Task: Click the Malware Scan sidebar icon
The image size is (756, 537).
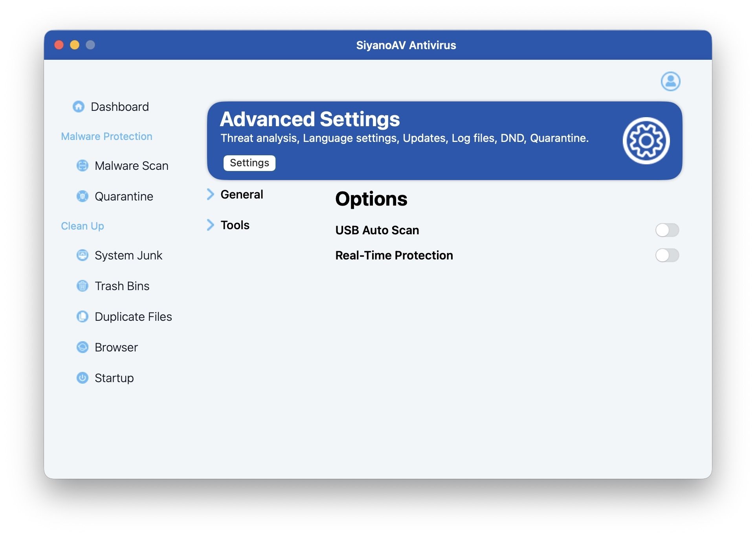Action: (x=82, y=166)
